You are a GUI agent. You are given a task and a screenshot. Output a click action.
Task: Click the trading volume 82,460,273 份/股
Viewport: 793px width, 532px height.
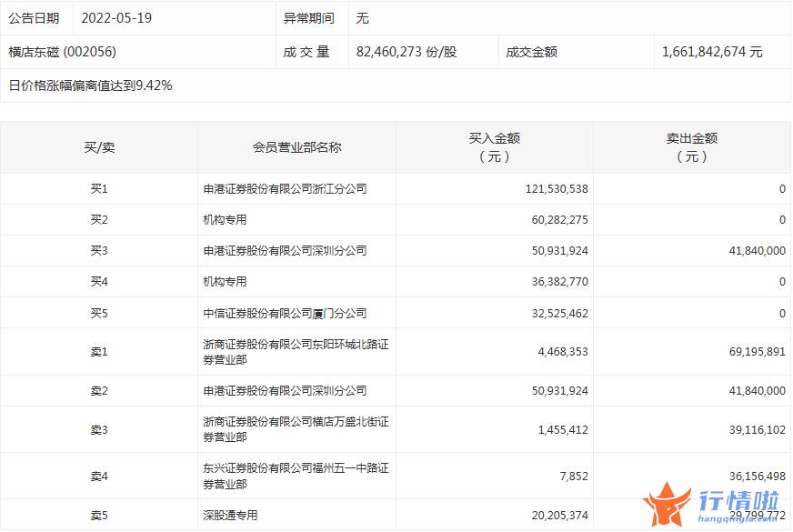point(407,52)
